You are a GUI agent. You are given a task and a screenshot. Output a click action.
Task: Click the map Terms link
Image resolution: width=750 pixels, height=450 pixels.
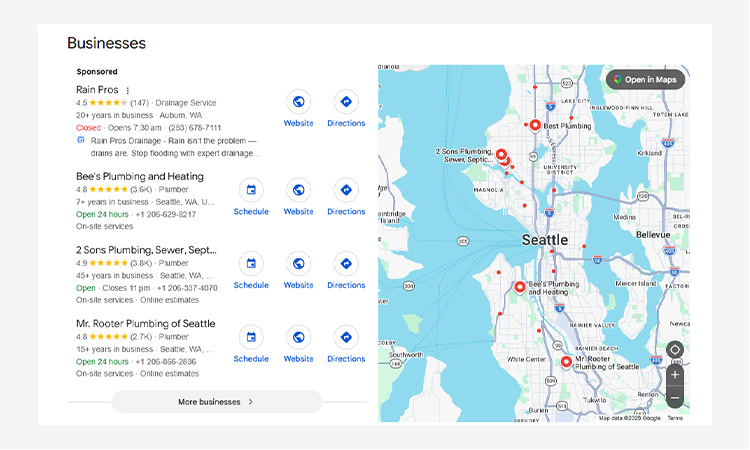(x=675, y=418)
